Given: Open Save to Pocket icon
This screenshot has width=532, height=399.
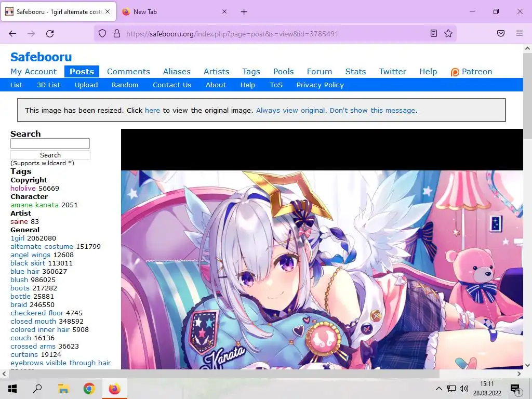Looking at the screenshot, I should [501, 33].
